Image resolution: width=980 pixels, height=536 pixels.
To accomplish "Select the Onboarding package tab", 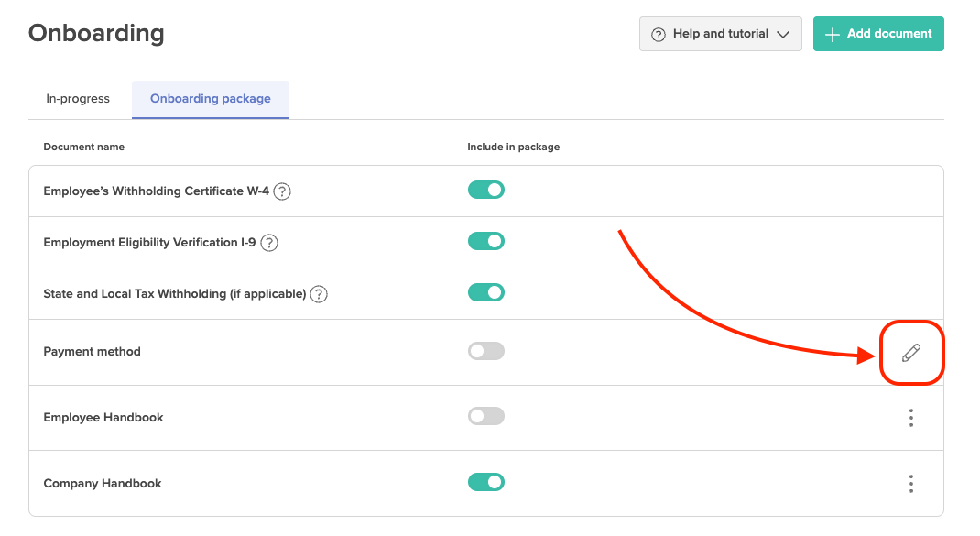I will pyautogui.click(x=211, y=99).
